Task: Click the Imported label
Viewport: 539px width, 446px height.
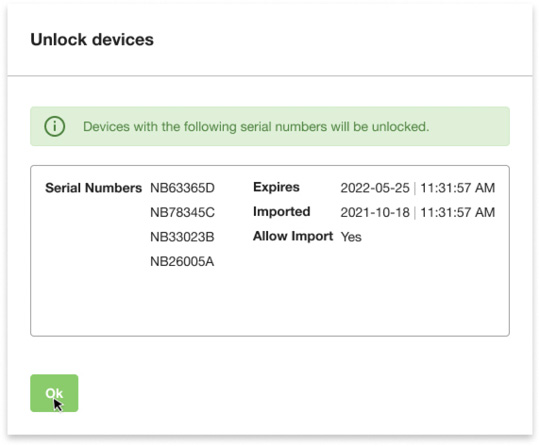Action: (x=282, y=211)
